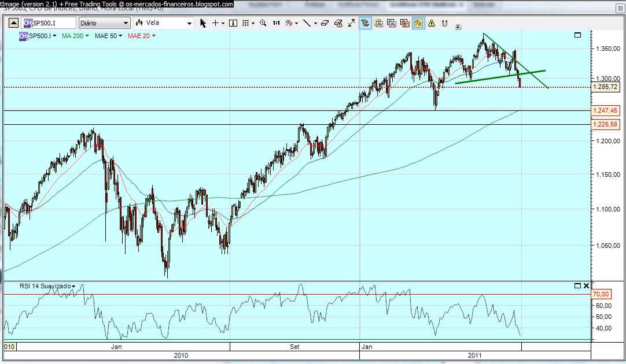
Task: Select the red-green arrow measure tool
Action: (x=351, y=23)
